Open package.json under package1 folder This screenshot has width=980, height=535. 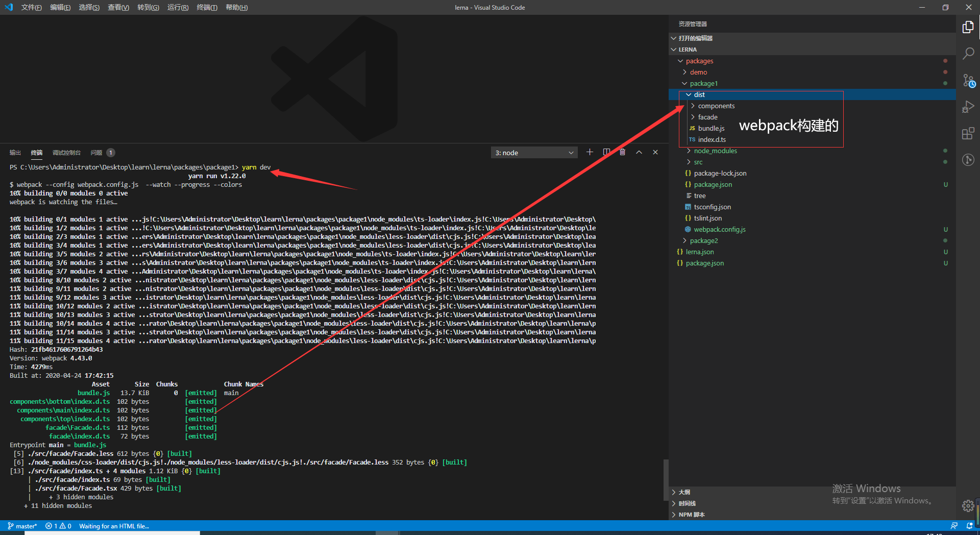click(x=713, y=184)
